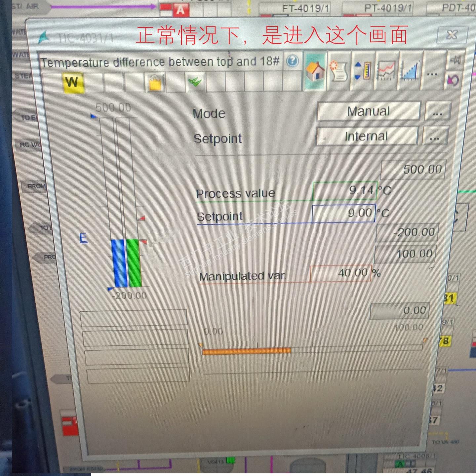Click the blue help question-mark icon
Screen dimensions: 476x476
pyautogui.click(x=292, y=61)
